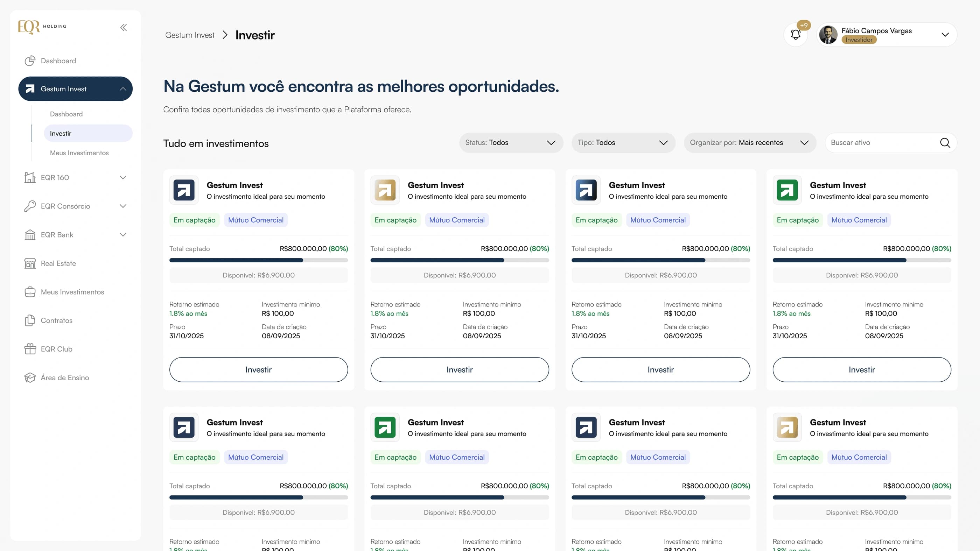Screen dimensions: 980x551
Task: Open Organizar por: Mais recentes dropdown
Action: (750, 143)
